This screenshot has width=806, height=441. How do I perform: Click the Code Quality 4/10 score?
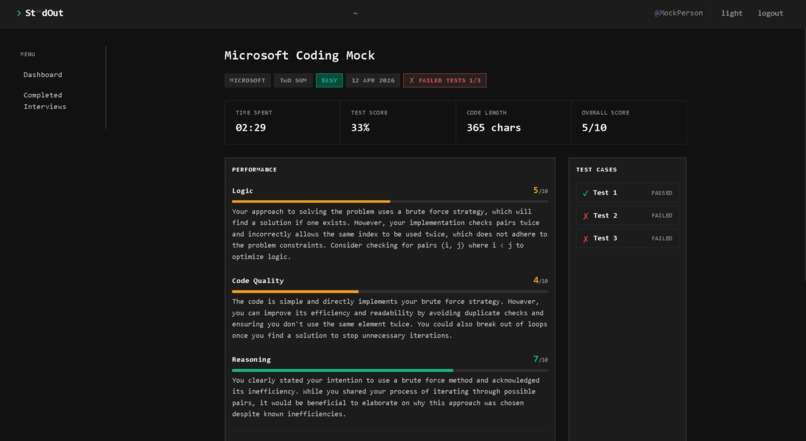pos(540,281)
